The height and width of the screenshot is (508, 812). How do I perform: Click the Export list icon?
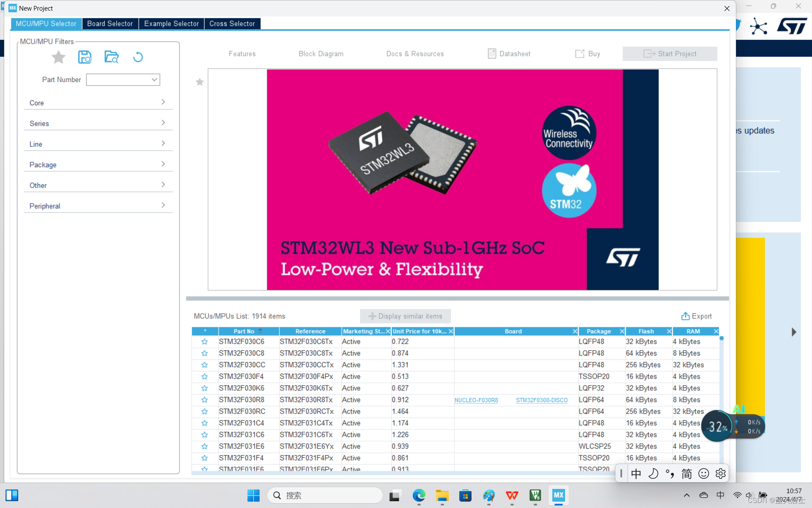click(685, 316)
